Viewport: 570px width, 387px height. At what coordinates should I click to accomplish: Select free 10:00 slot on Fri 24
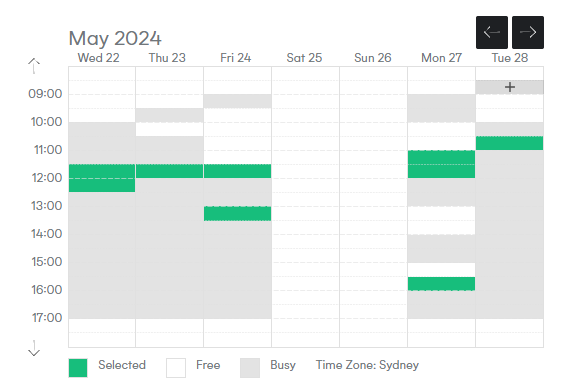point(237,129)
